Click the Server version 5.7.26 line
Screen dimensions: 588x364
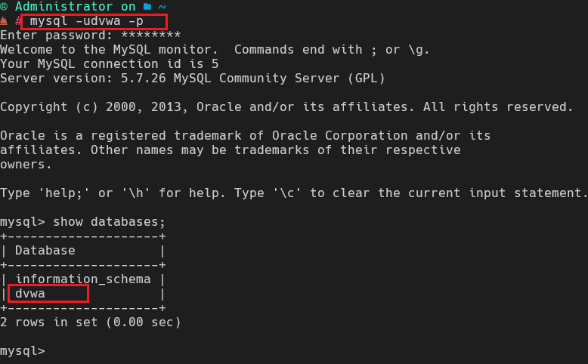click(x=192, y=79)
